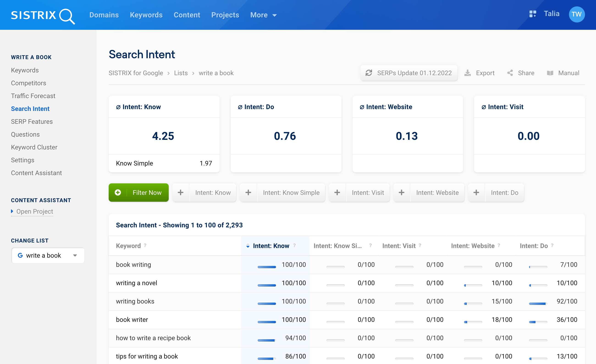
Task: Click the Talia username
Action: pyautogui.click(x=552, y=14)
